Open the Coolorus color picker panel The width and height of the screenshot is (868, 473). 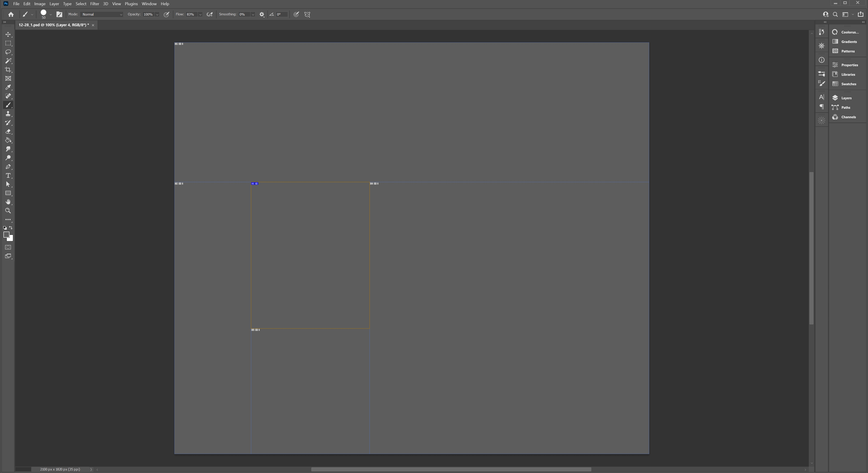[x=848, y=32]
